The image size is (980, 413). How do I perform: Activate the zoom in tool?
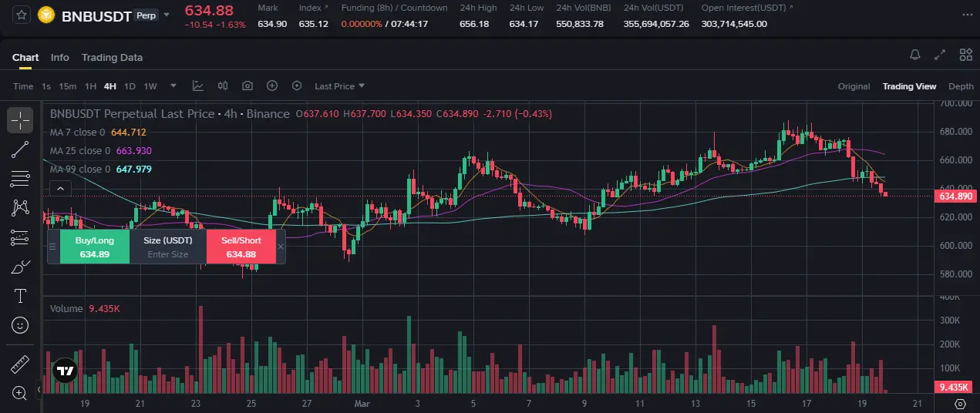coord(20,392)
